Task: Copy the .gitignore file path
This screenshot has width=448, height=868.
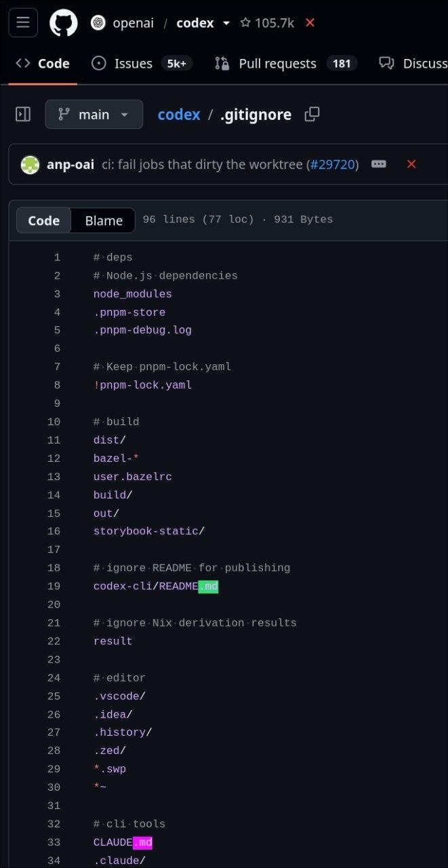Action: point(312,115)
